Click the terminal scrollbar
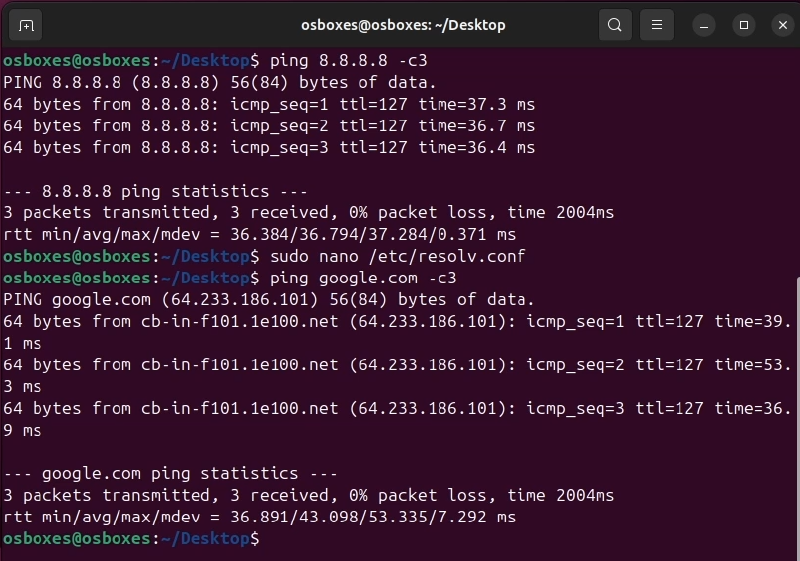 coord(797,418)
